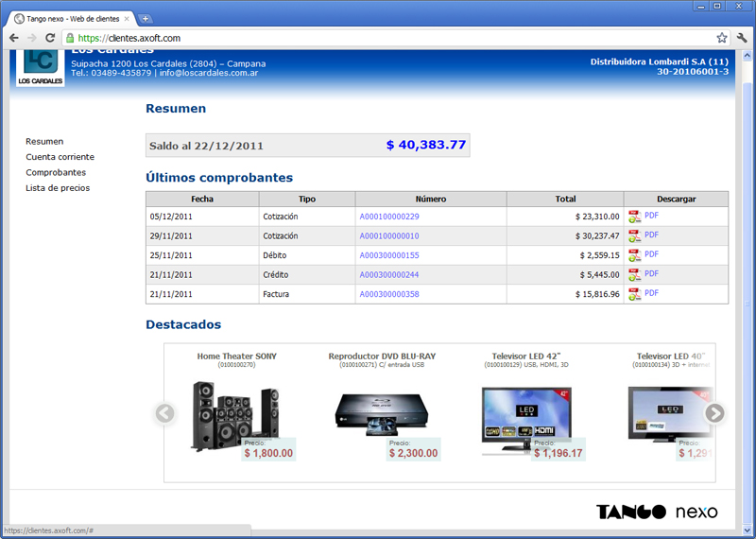Click the $ 1,800.00 price tag
756x539 pixels.
(x=268, y=449)
